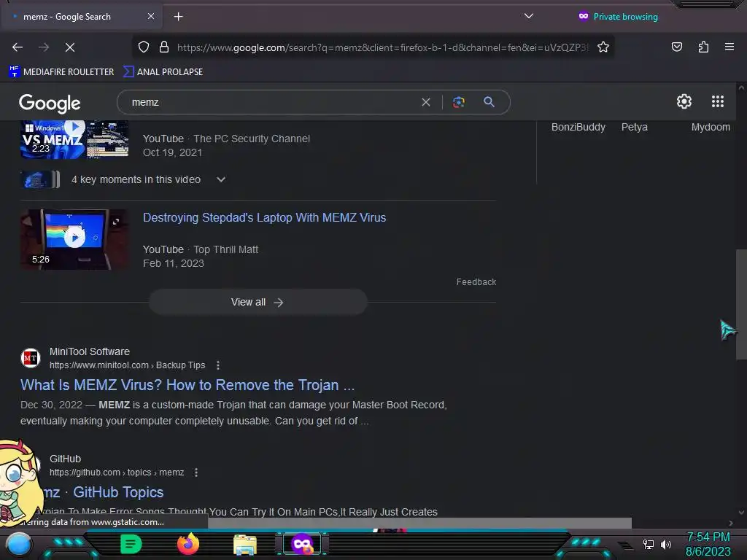Click the vertical page scrollbar thumb
The width and height of the screenshot is (747, 560).
(x=741, y=305)
